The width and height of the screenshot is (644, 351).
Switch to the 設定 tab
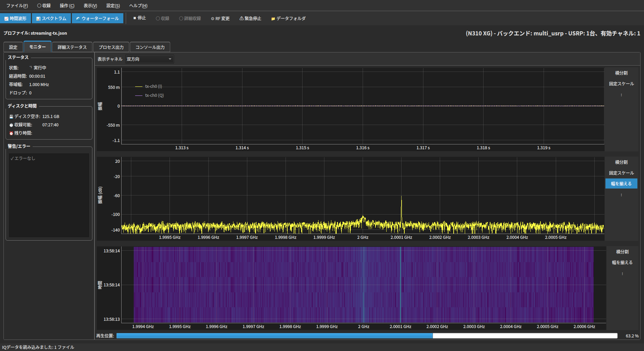coord(13,47)
